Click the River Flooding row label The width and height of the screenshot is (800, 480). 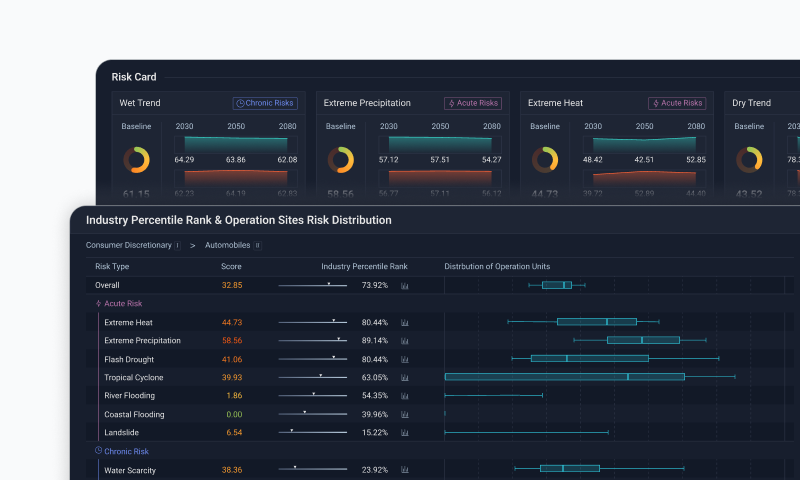coord(130,395)
